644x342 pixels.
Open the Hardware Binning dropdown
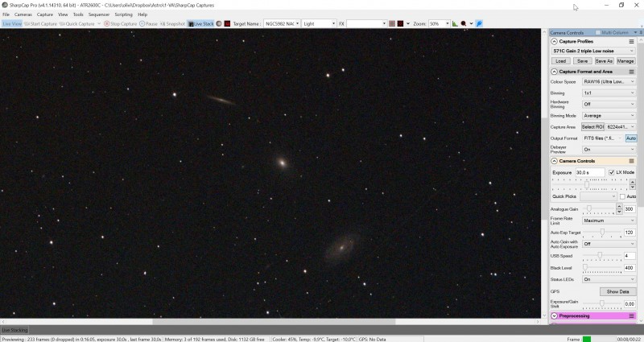[609, 105]
